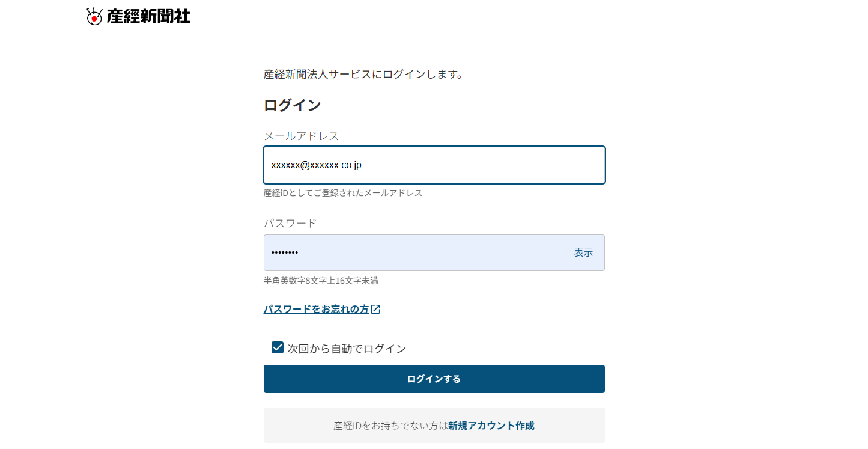Open the 新規アカウント作成 link

click(x=491, y=426)
